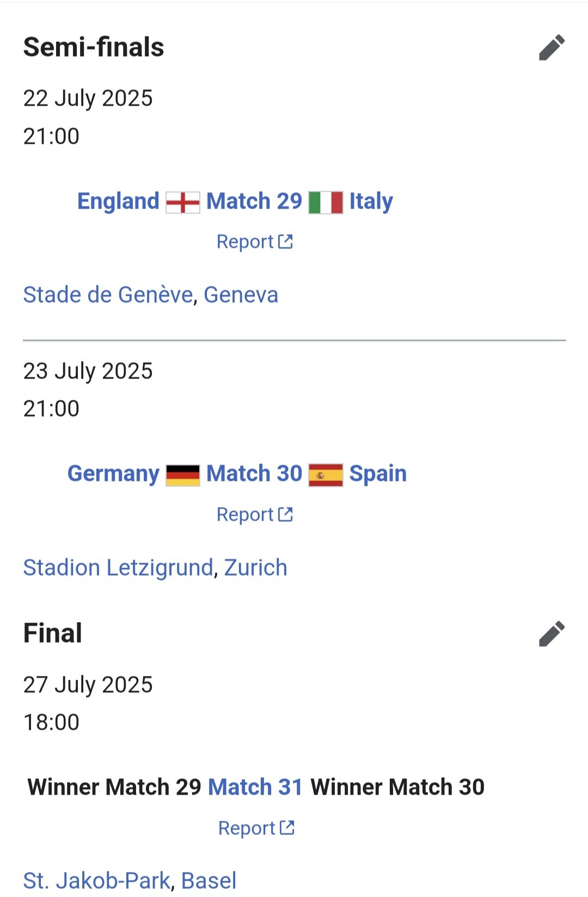
Task: Open the Match 29 link
Action: tap(254, 201)
